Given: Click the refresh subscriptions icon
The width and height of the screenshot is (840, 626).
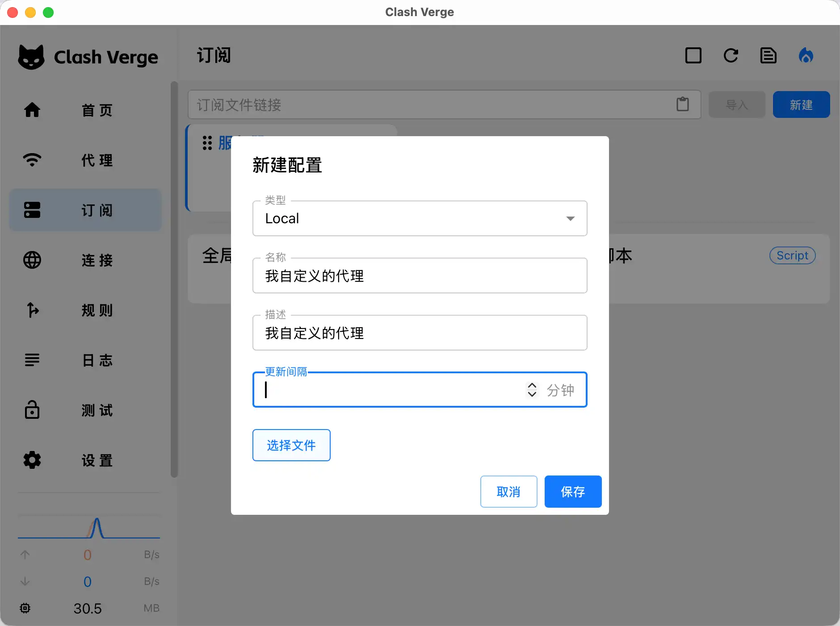Looking at the screenshot, I should coord(731,55).
